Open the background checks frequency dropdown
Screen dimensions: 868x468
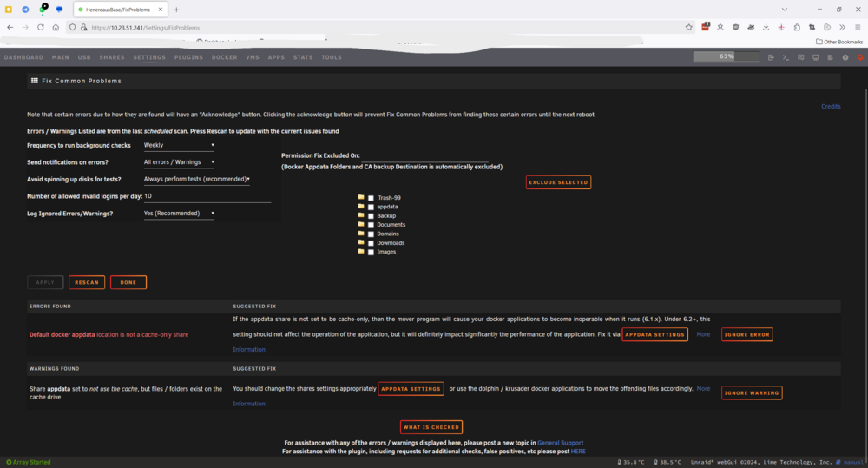tap(179, 145)
